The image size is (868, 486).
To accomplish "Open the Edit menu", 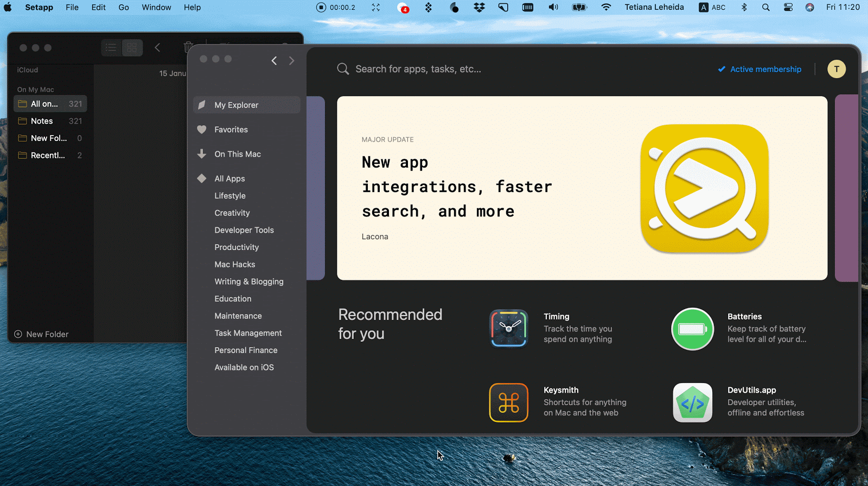I will tap(99, 7).
